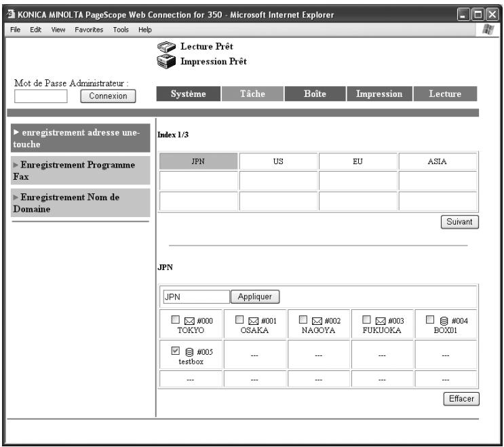Click the Lecture Prêt status text

[207, 47]
